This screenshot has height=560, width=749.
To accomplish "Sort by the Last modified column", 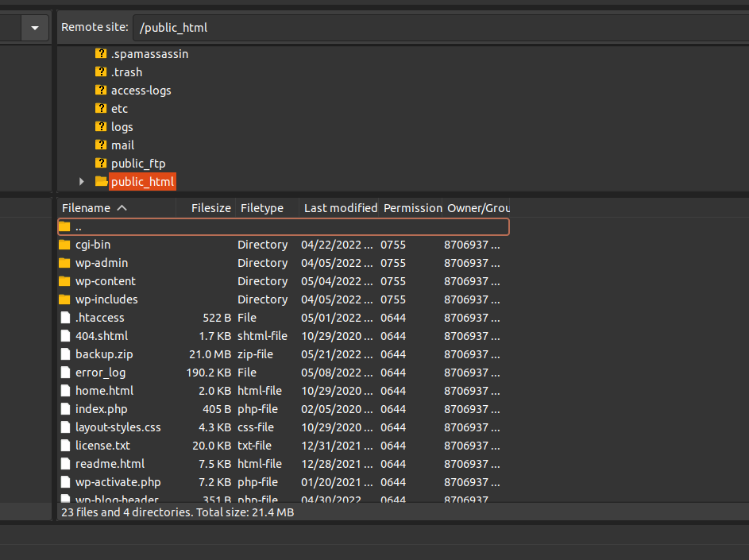I will click(340, 208).
